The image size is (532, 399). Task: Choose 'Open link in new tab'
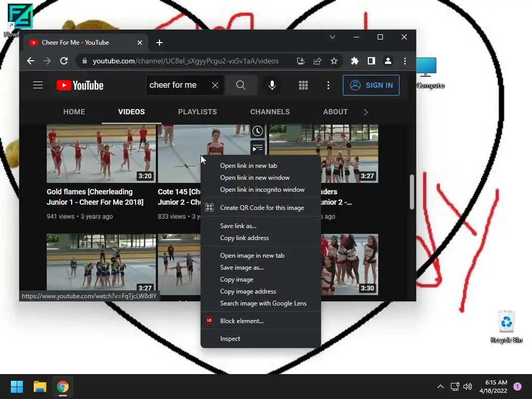pyautogui.click(x=261, y=166)
